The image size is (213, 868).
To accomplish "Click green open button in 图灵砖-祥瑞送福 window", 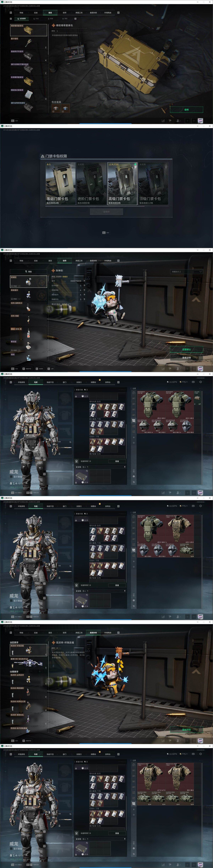I will (x=186, y=729).
